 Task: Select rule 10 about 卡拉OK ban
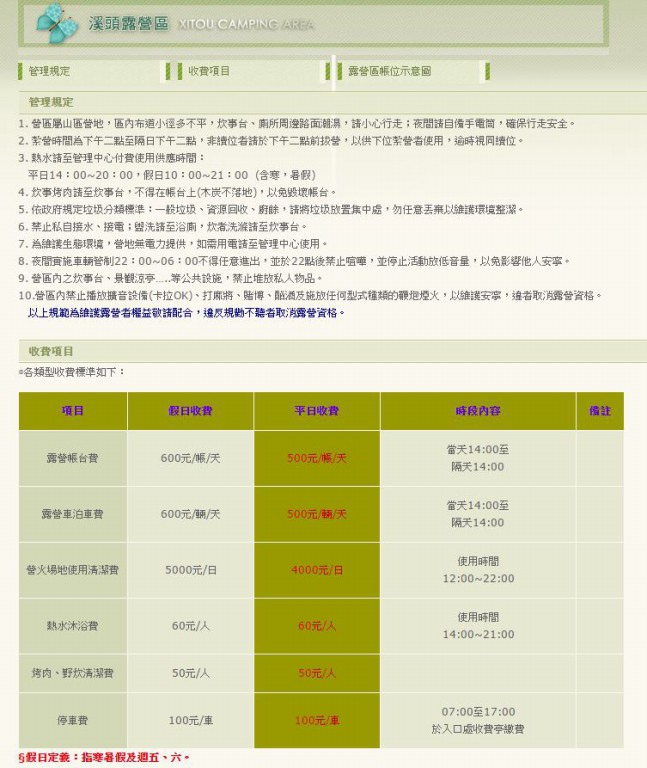click(311, 295)
